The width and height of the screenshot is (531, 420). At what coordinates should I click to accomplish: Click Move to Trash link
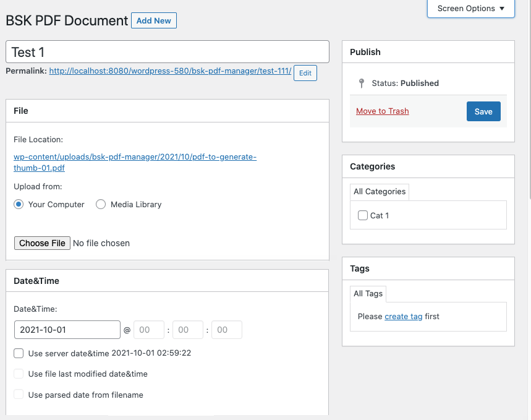(382, 111)
